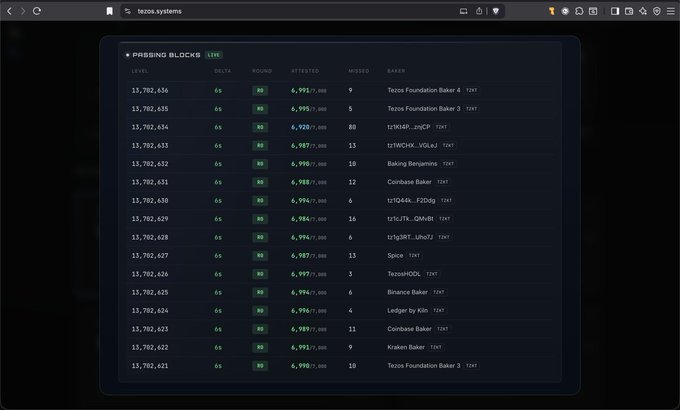The height and width of the screenshot is (410, 680).
Task: Open baker tz1g3RT...Uho7J link
Action: point(410,237)
